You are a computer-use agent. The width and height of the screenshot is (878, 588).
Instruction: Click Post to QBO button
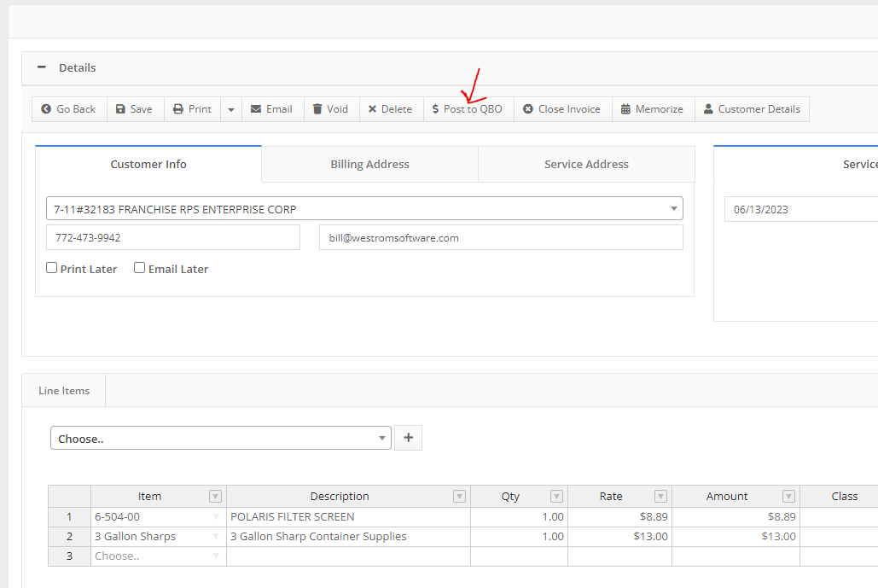pos(468,109)
